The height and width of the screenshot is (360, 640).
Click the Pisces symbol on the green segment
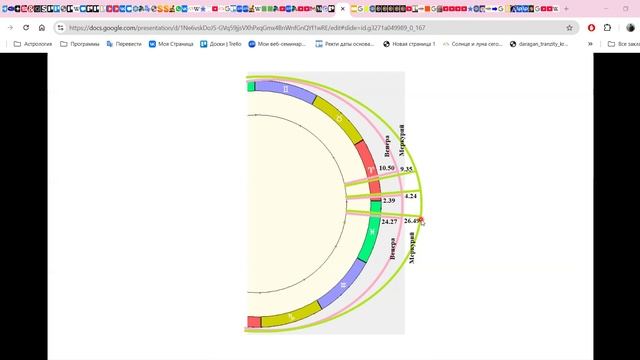[x=372, y=232]
